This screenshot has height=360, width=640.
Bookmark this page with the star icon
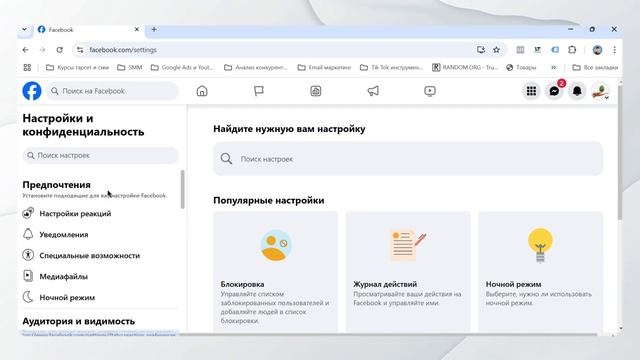(x=496, y=50)
